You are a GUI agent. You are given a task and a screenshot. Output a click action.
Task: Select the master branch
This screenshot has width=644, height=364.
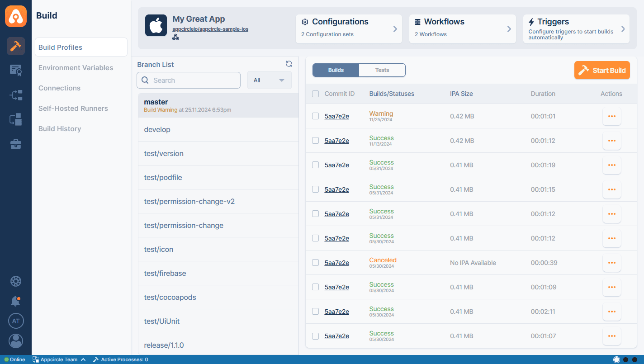click(x=218, y=105)
